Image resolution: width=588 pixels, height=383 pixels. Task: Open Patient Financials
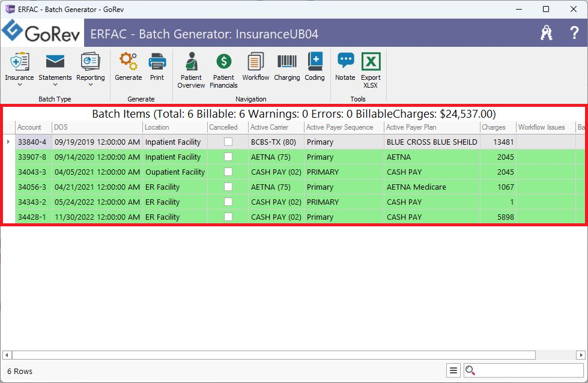[223, 70]
